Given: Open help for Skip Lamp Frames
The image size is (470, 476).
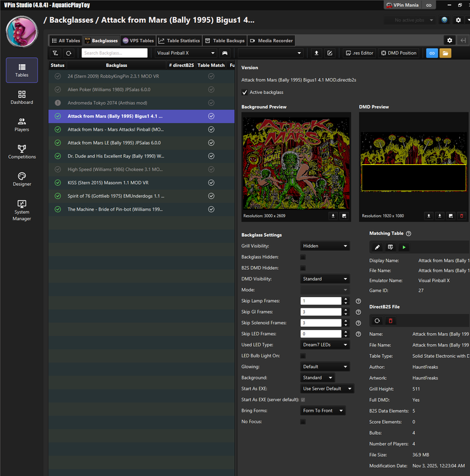Looking at the screenshot, I should pyautogui.click(x=358, y=301).
